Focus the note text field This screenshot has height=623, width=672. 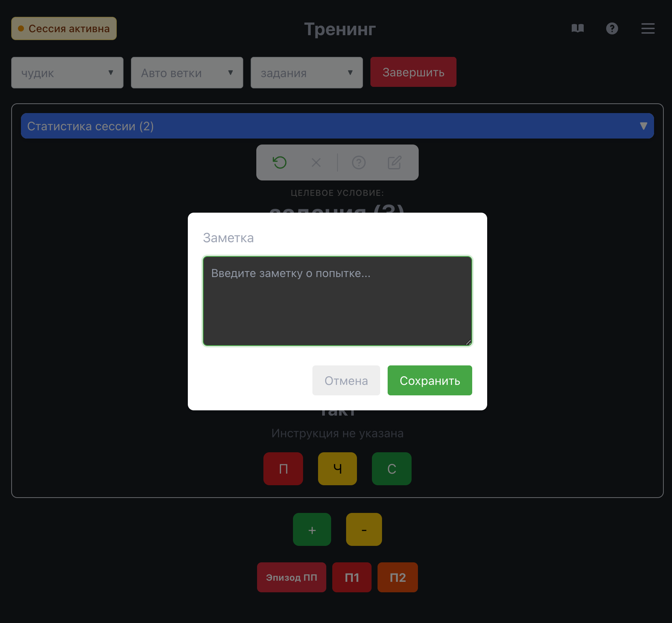coord(337,301)
